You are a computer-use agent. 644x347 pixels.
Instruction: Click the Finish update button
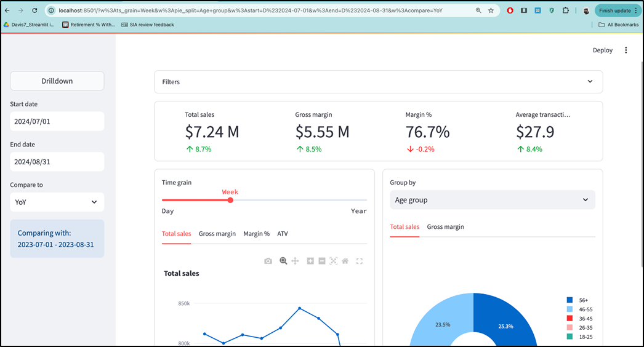click(617, 10)
